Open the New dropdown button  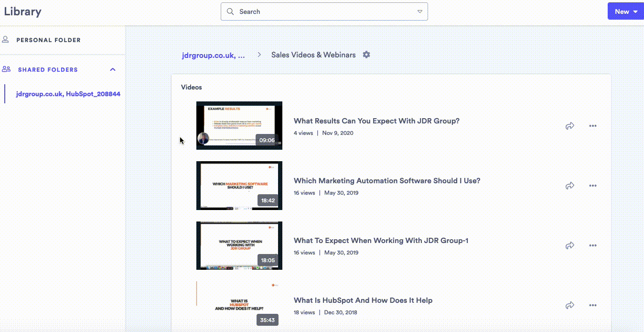tap(625, 11)
